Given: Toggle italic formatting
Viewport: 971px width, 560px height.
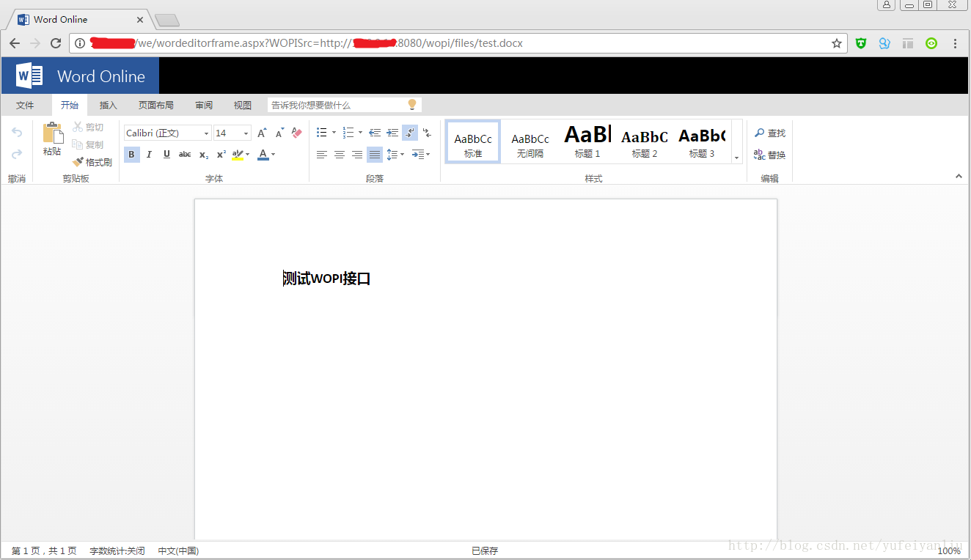Looking at the screenshot, I should (150, 155).
